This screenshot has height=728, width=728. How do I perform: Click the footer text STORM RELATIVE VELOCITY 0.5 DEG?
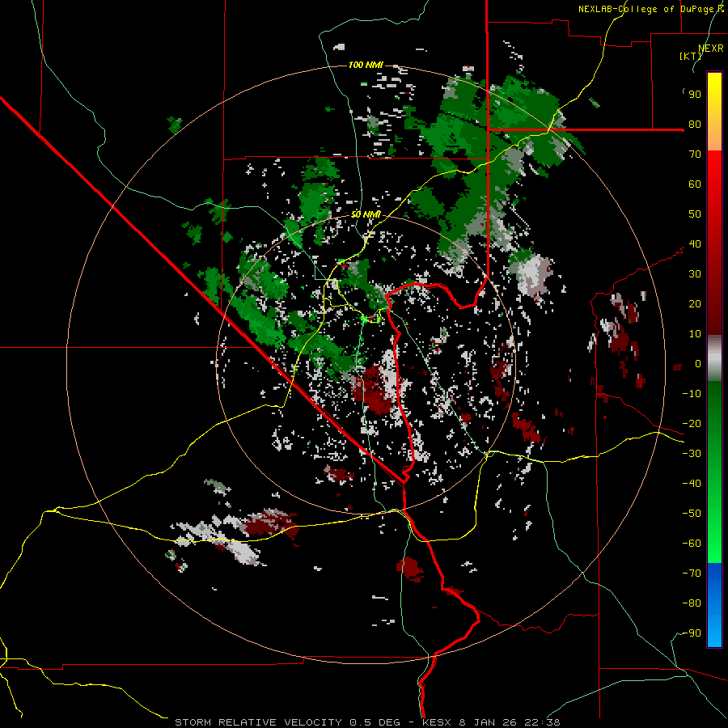pyautogui.click(x=287, y=722)
